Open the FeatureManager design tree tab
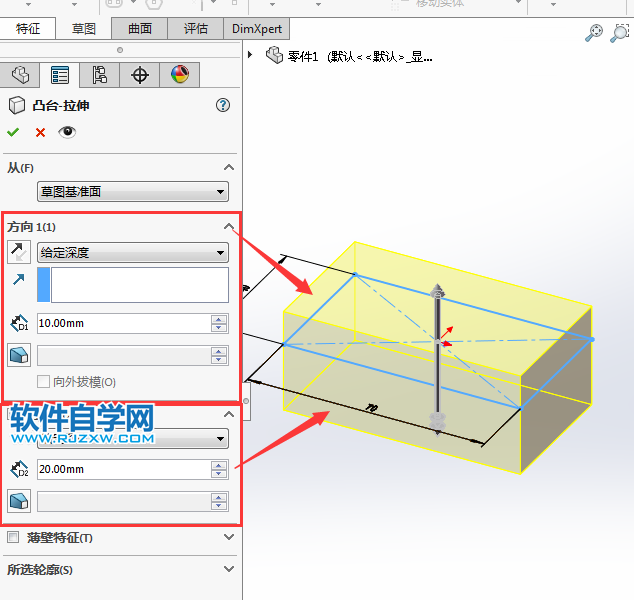Screen dimensions: 634x600 click(x=20, y=75)
